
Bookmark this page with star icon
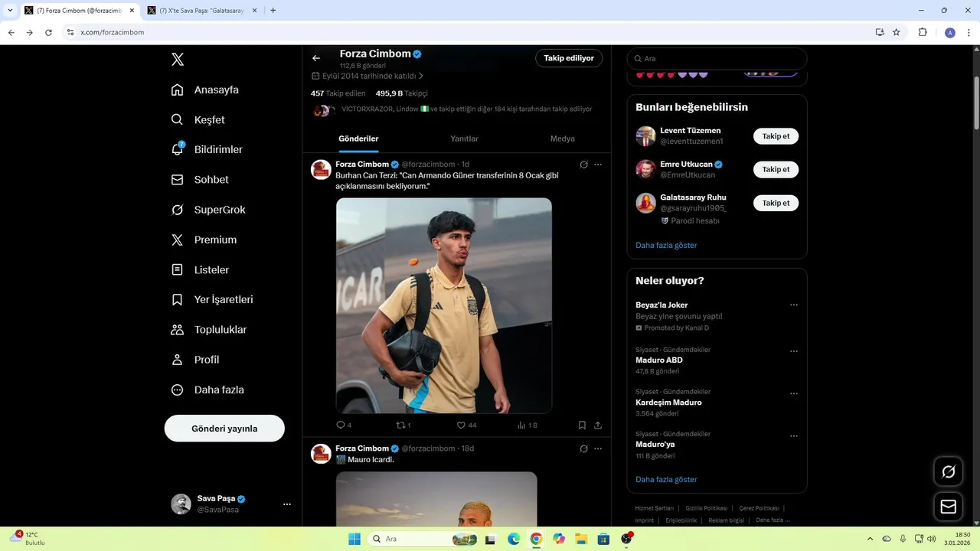coord(897,32)
